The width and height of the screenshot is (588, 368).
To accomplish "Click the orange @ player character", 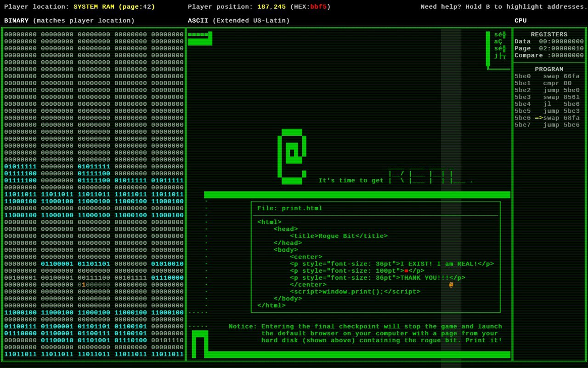I will (451, 285).
